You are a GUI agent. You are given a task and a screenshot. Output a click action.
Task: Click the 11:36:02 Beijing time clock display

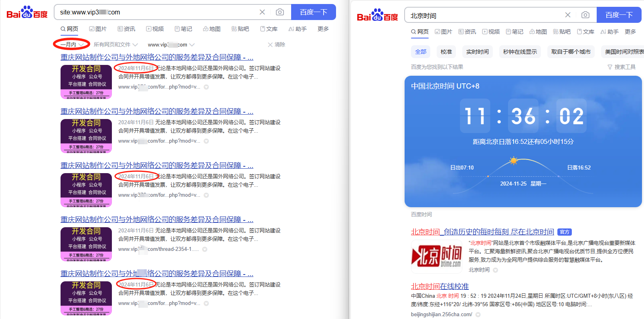(x=523, y=116)
